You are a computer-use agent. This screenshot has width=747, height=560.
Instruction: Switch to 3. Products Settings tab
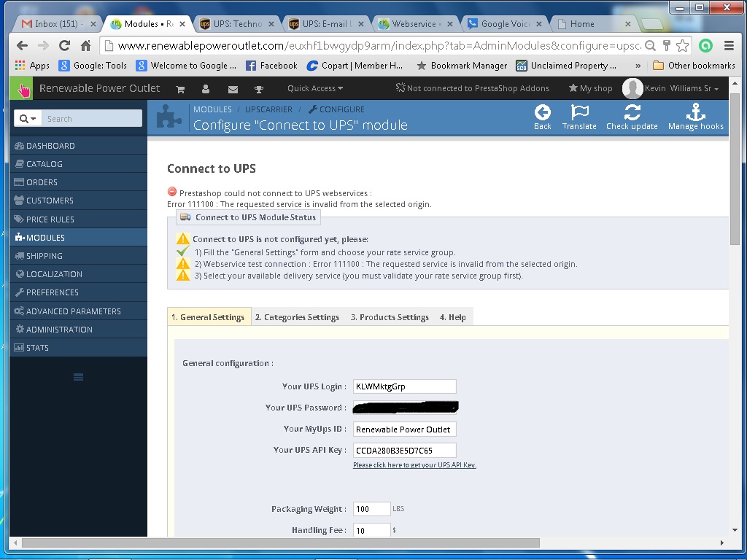[390, 317]
